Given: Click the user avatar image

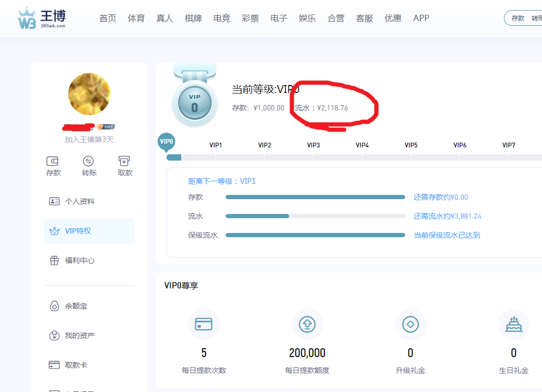Looking at the screenshot, I should point(89,94).
